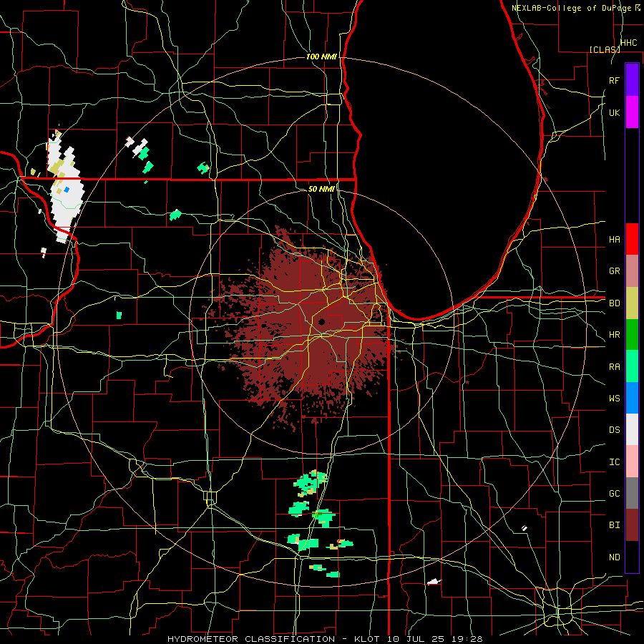Click the GC gray legend swatch
Viewport: 644px width, 644px height.
tap(632, 493)
